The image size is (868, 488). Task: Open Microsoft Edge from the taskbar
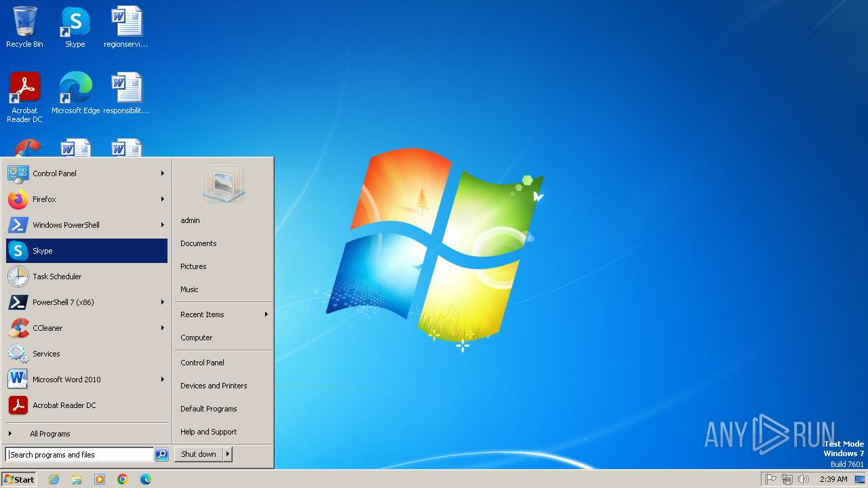click(146, 479)
